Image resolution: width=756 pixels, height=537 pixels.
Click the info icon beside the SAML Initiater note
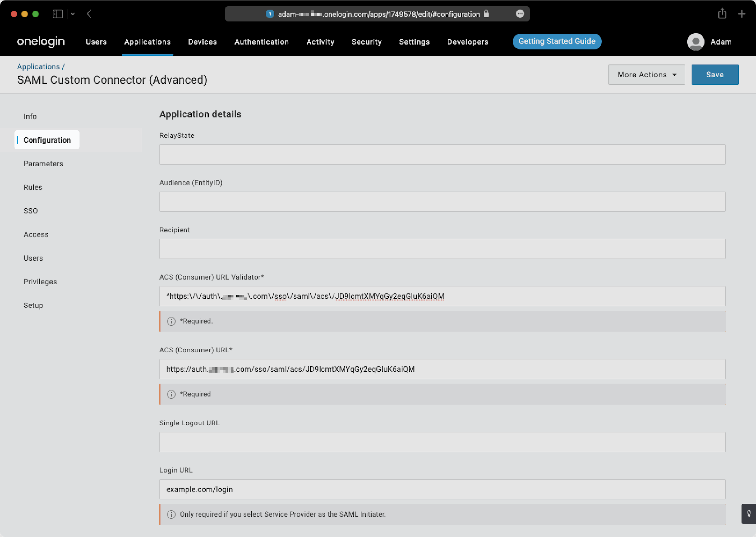click(x=171, y=514)
